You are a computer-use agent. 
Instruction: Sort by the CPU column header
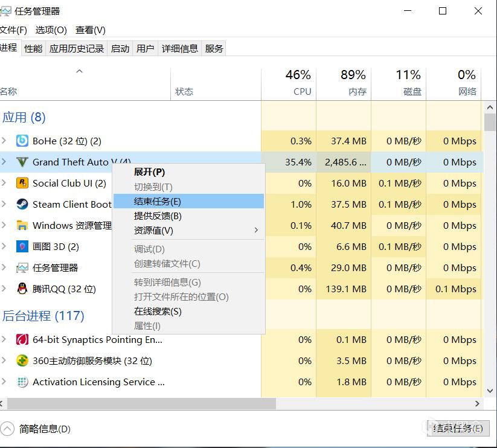tap(289, 84)
